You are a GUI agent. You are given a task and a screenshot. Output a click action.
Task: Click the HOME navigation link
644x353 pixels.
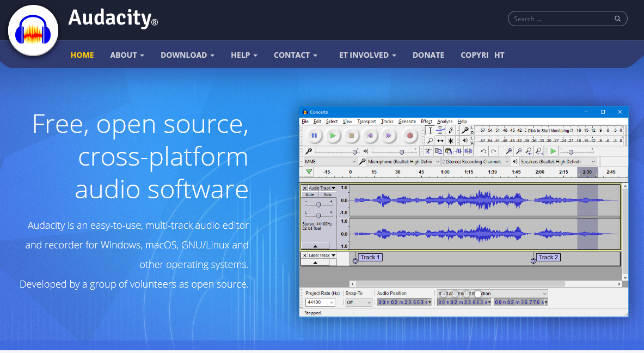click(82, 55)
